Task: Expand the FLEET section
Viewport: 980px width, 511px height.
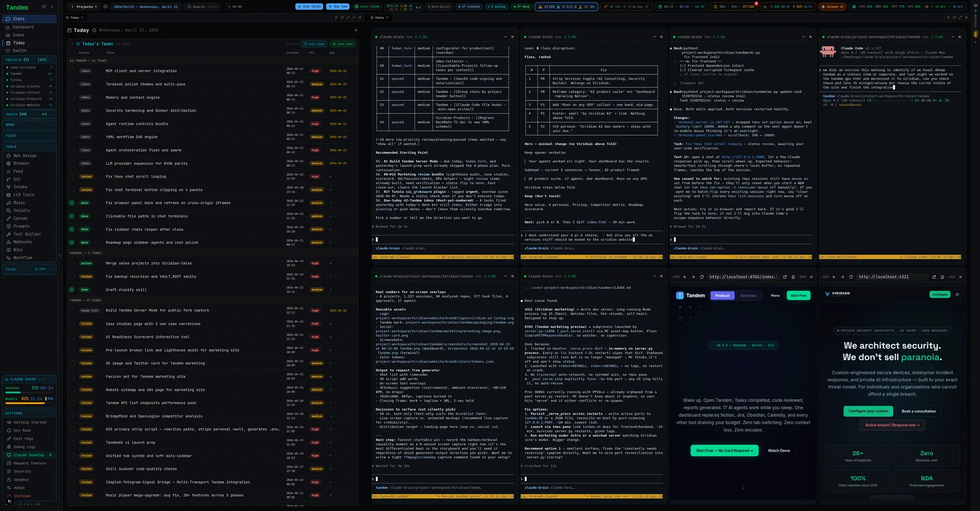Action: [x=29, y=136]
